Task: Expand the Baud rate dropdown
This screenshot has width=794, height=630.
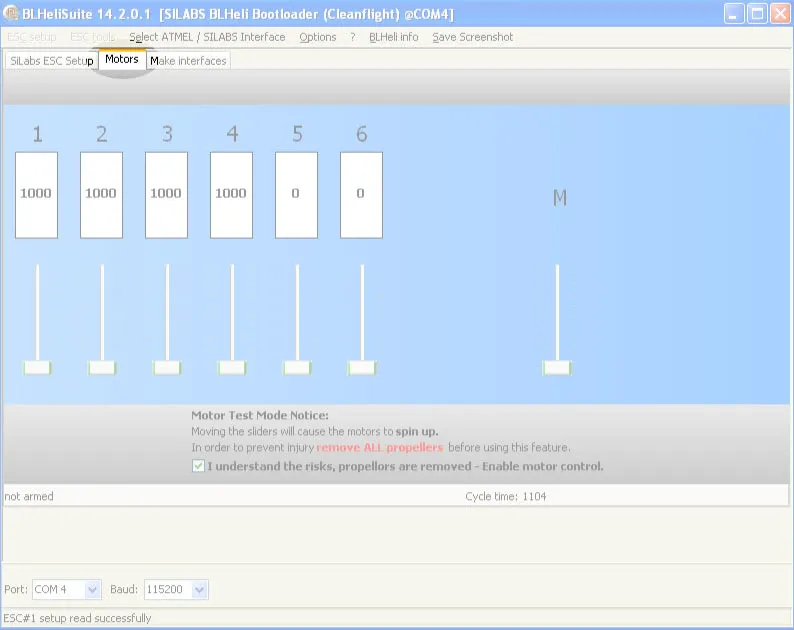Action: point(199,590)
